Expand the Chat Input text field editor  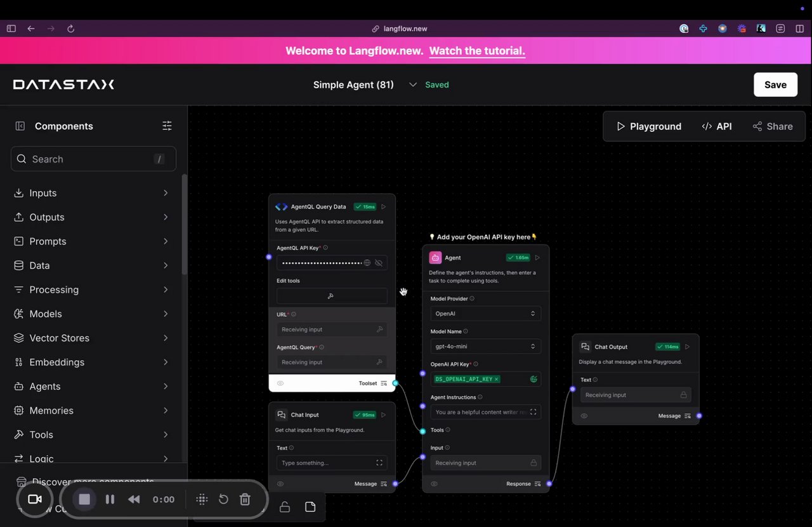379,463
